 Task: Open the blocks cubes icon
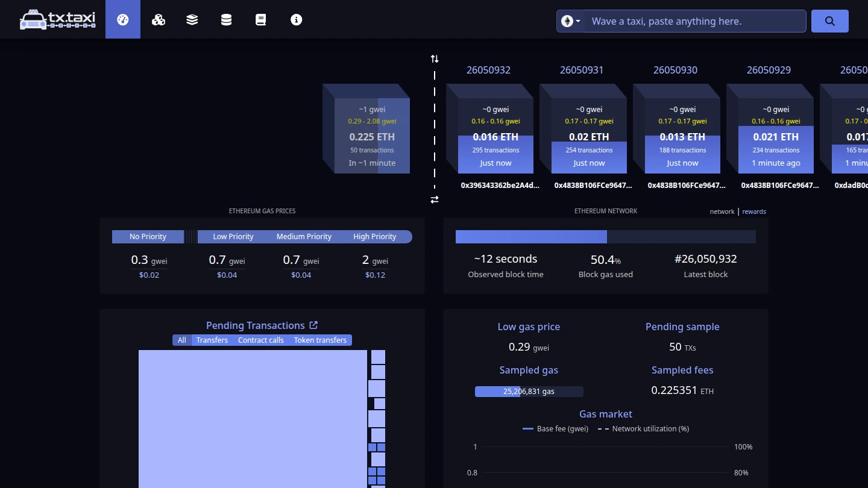(159, 19)
